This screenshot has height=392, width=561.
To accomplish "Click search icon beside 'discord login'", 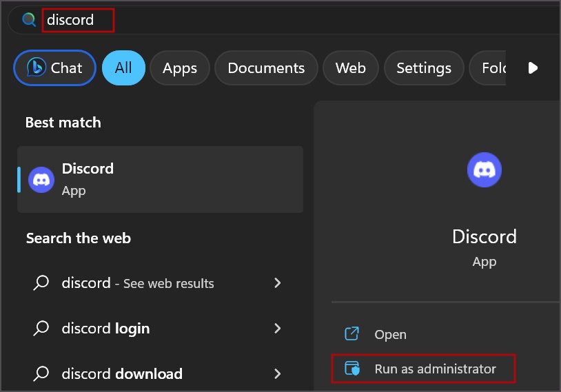I will click(41, 329).
